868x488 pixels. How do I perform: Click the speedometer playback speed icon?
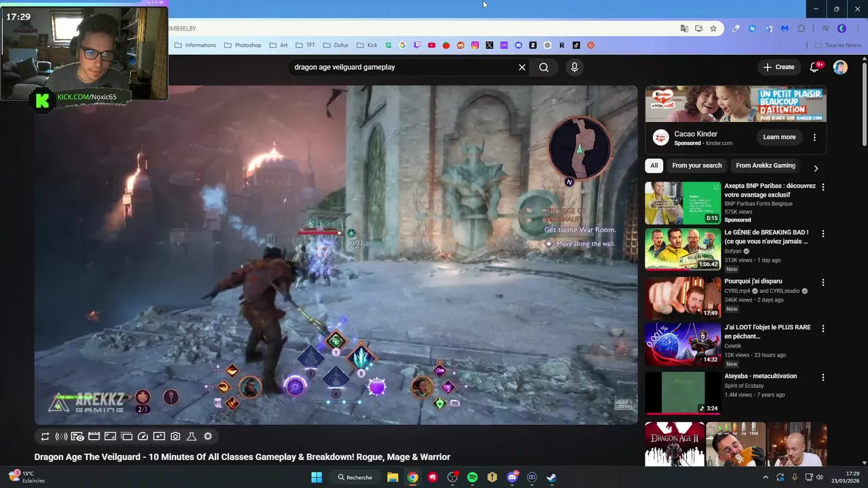click(142, 436)
